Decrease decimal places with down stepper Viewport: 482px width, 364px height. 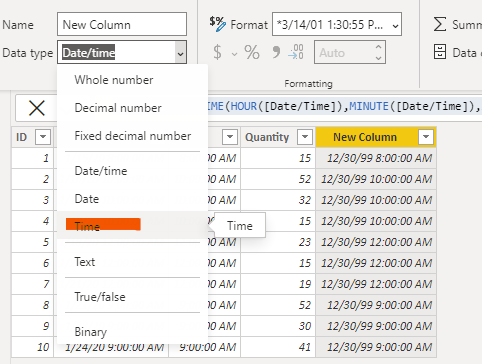click(x=378, y=58)
